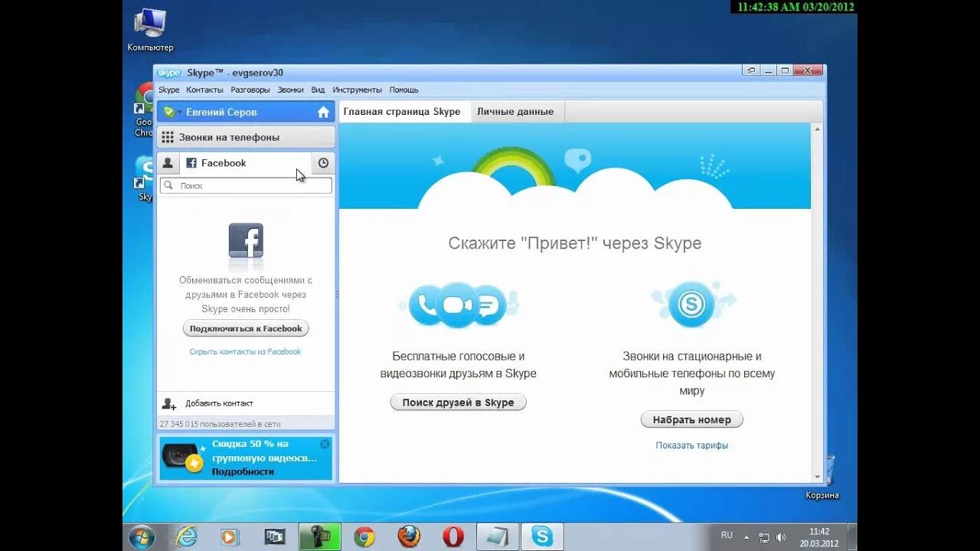Image resolution: width=980 pixels, height=551 pixels.
Task: Open the online status dropdown next to Евгений Серов
Action: (171, 112)
